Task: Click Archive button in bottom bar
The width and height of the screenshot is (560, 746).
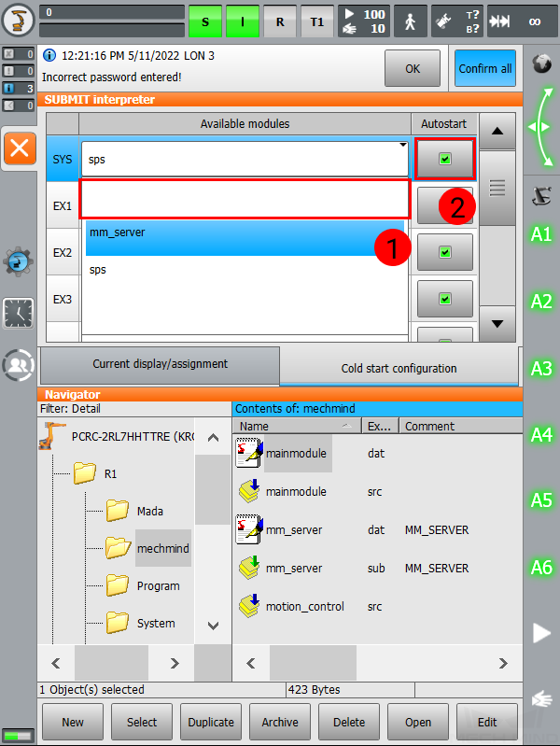Action: click(x=280, y=722)
